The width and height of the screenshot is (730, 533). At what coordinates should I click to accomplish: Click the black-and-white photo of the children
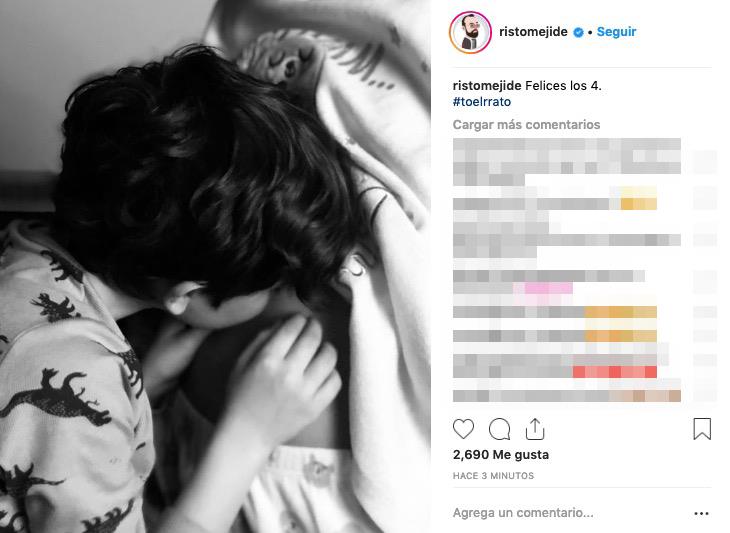[215, 266]
